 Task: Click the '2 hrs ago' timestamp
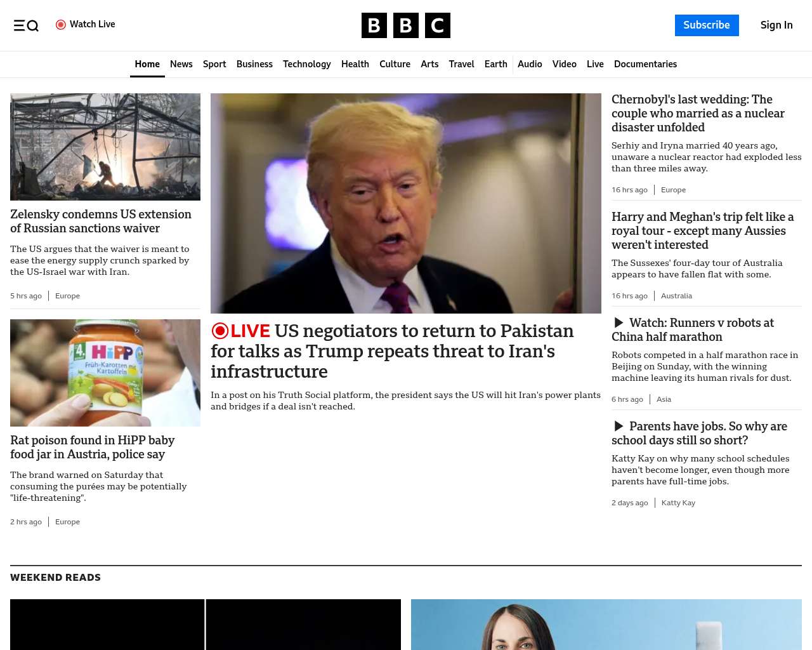point(26,522)
